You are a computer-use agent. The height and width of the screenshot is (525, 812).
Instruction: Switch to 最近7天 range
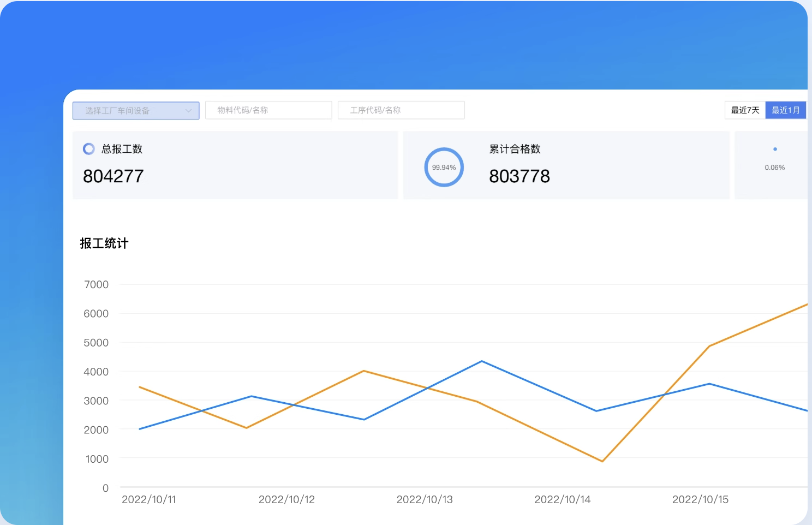coord(745,110)
